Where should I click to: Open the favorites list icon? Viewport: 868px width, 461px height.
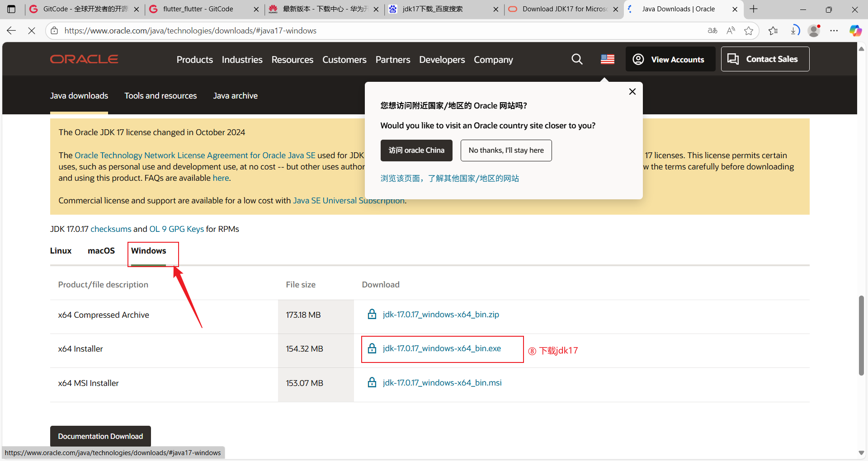(x=773, y=31)
